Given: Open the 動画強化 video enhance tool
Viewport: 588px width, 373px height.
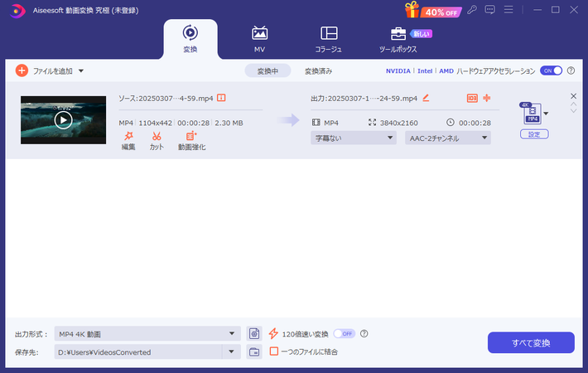Looking at the screenshot, I should click(191, 136).
